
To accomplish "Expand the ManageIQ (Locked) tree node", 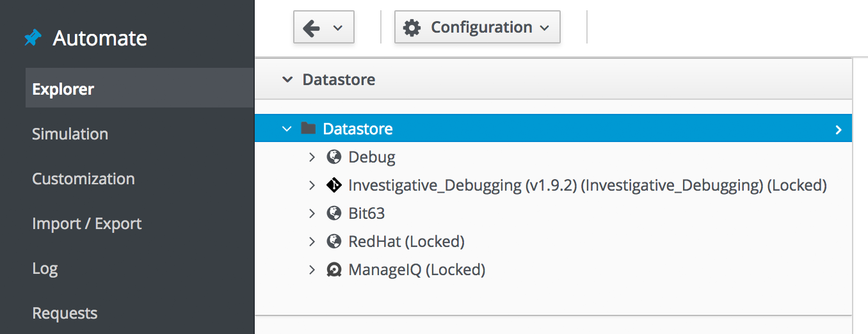I will (312, 270).
